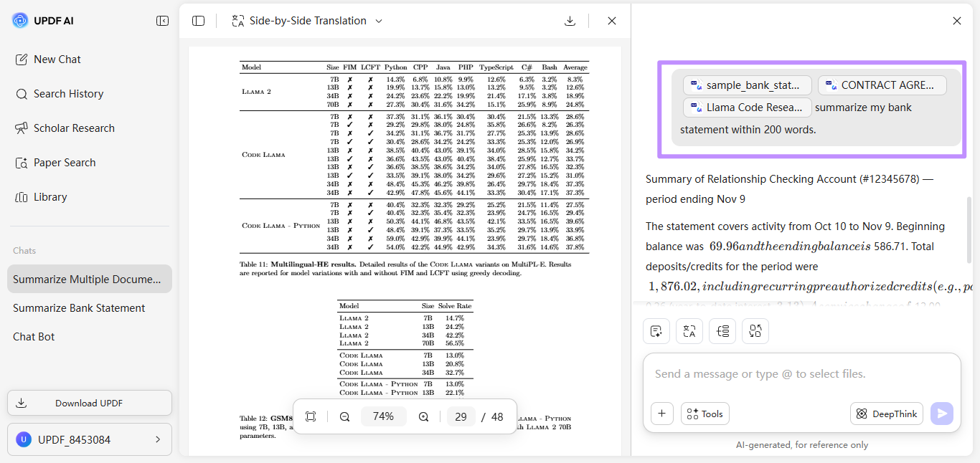
Task: Click the fit-to-page icon in zoom toolbar
Action: pos(311,416)
